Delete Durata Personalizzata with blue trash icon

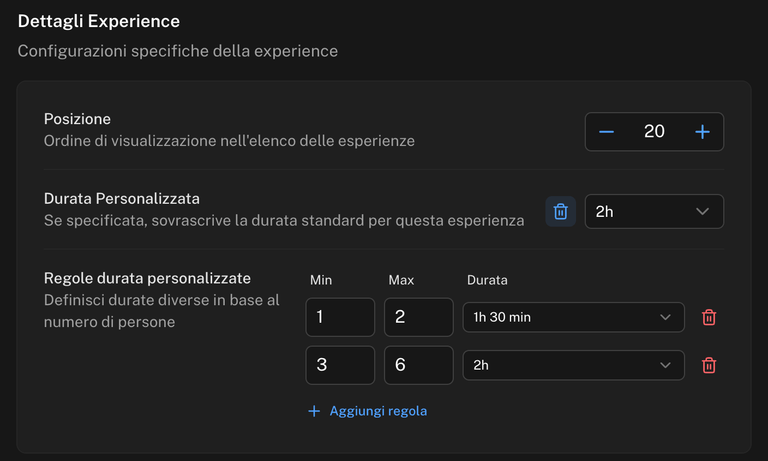tap(560, 211)
